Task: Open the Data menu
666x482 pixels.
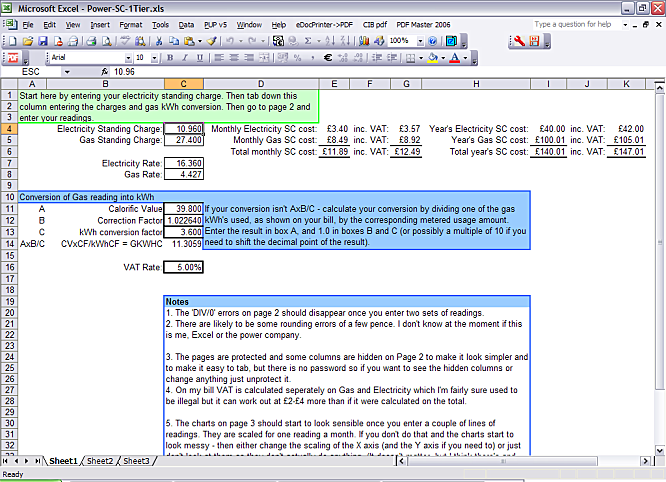Action: point(186,25)
